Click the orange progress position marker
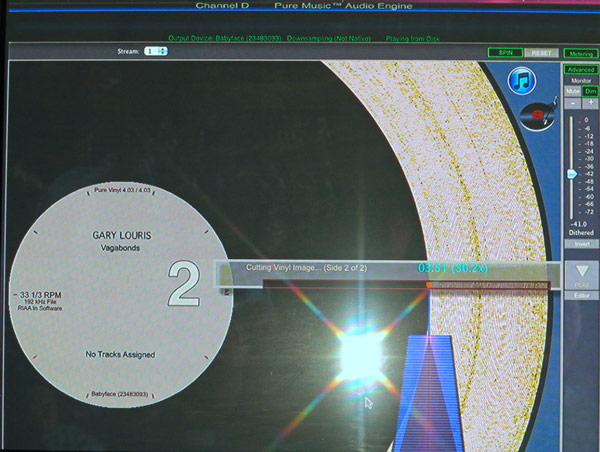600x452 pixels. (x=429, y=285)
